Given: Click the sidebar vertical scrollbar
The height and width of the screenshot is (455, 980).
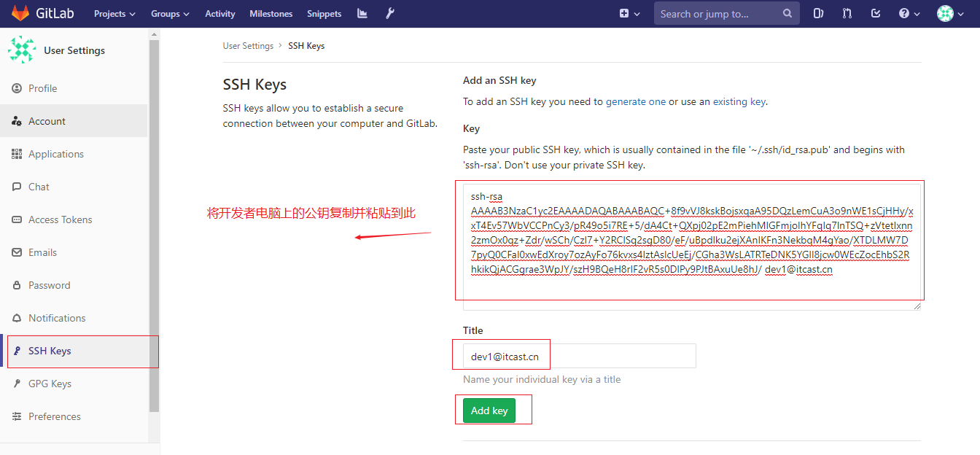Looking at the screenshot, I should 154,226.
